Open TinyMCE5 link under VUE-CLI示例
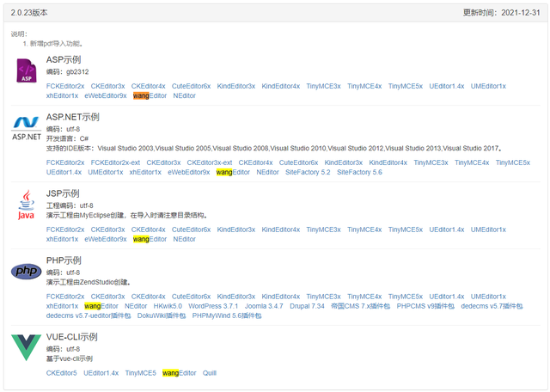The image size is (550, 392). 141,373
